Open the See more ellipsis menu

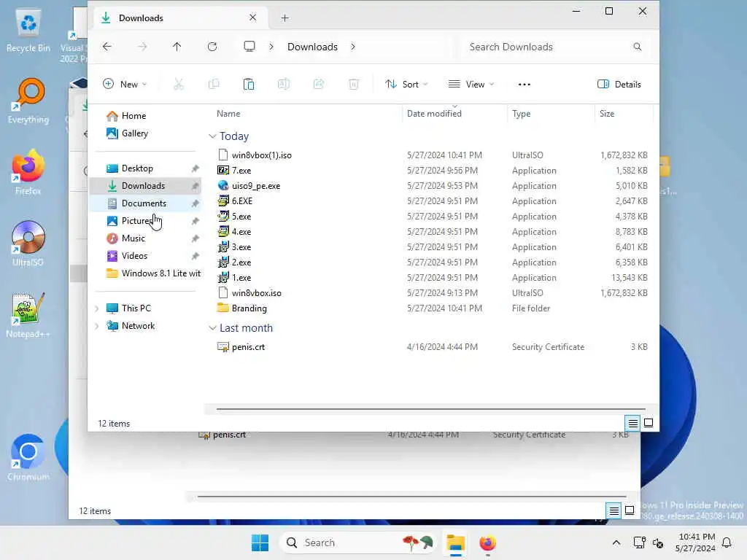click(524, 85)
